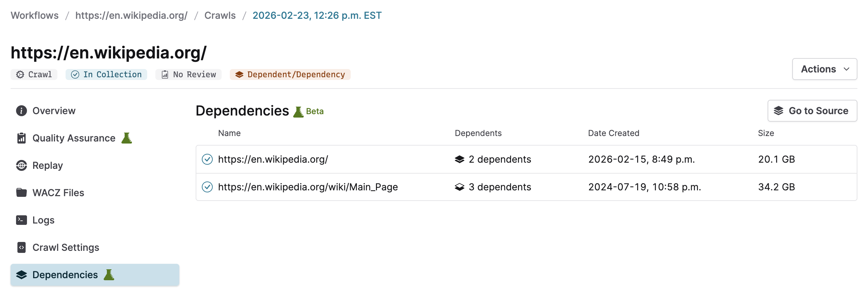Image resolution: width=868 pixels, height=298 pixels.
Task: Click the beta flask icon next to Dependencies heading
Action: tap(299, 111)
